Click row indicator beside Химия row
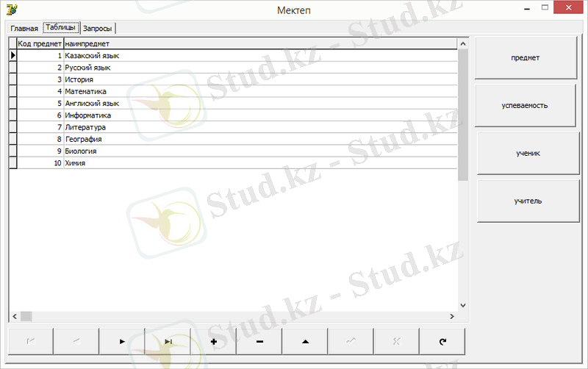Image resolution: width=588 pixels, height=369 pixels. 12,163
